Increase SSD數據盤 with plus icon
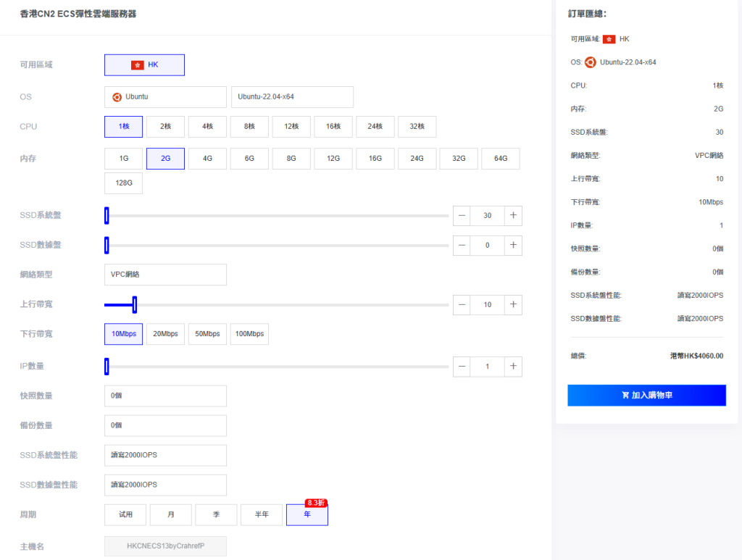742x560 pixels. coord(513,246)
